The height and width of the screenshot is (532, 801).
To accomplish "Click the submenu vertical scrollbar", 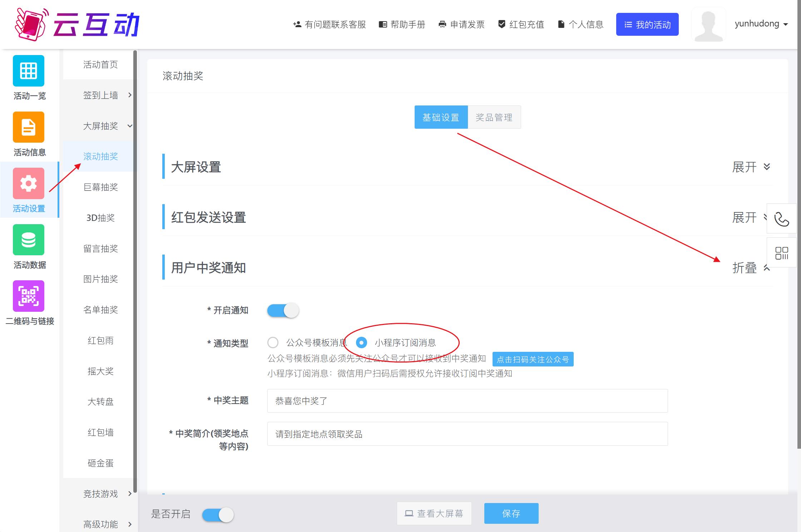I will [135, 272].
